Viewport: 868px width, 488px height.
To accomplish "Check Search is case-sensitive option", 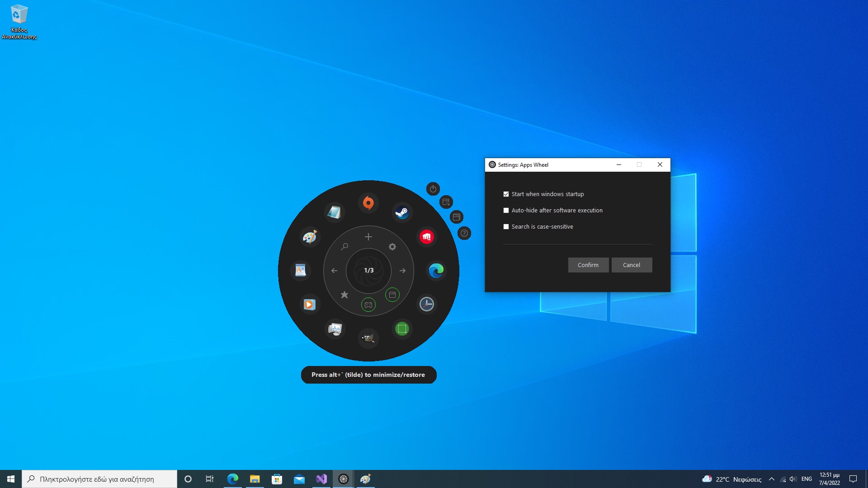I will 506,227.
